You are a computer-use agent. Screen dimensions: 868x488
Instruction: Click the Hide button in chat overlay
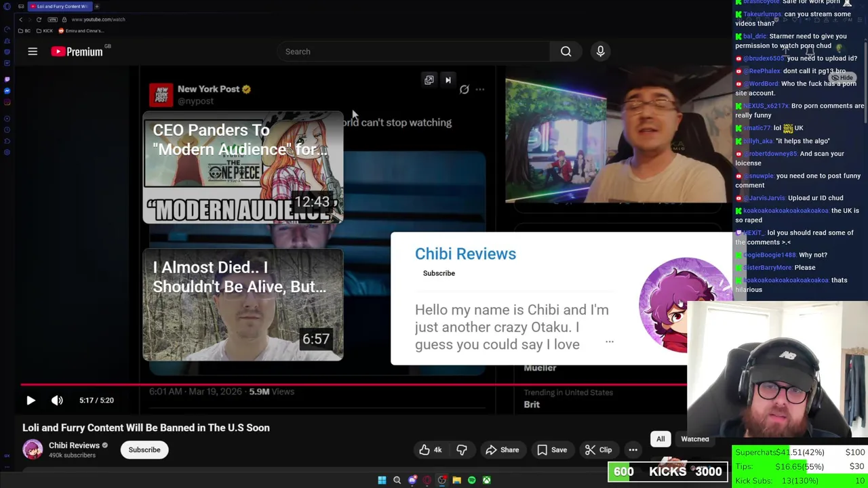click(843, 78)
